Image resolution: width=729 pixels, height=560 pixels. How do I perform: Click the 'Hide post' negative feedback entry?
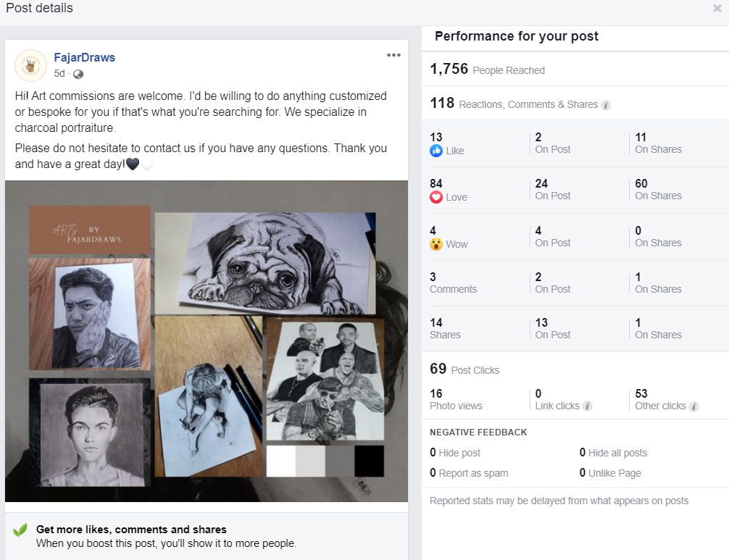pos(455,453)
